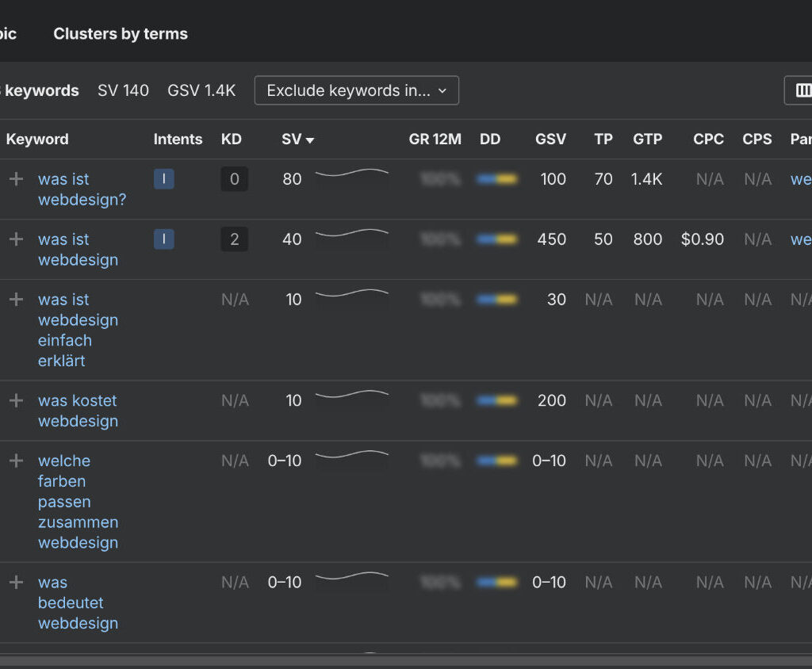Open the "Exclude keywords in..." dropdown
The image size is (812, 669).
point(356,90)
